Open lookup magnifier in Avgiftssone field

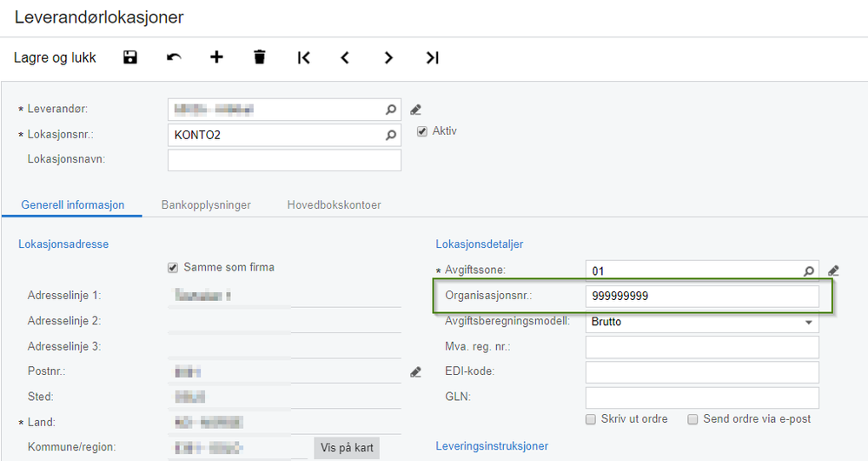click(x=809, y=271)
